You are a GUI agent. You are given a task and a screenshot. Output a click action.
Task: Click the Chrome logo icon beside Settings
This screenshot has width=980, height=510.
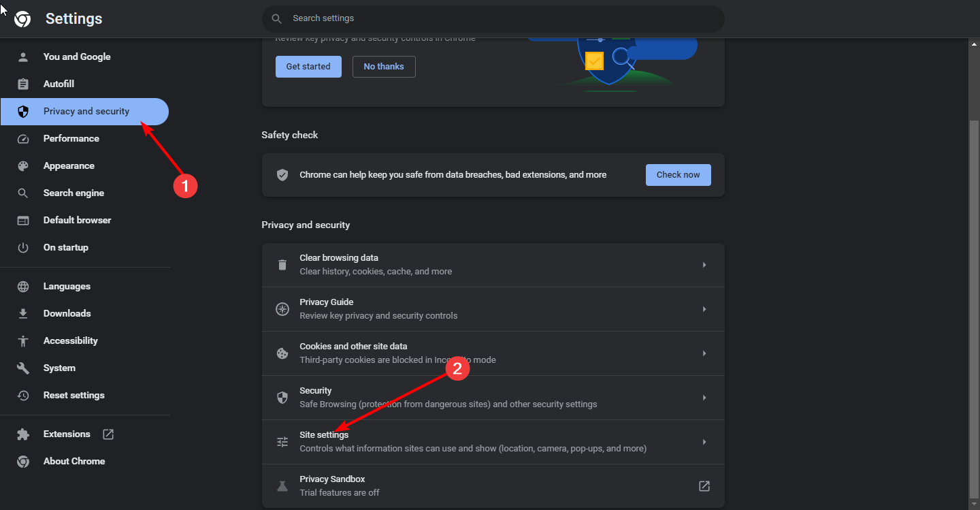[x=22, y=19]
